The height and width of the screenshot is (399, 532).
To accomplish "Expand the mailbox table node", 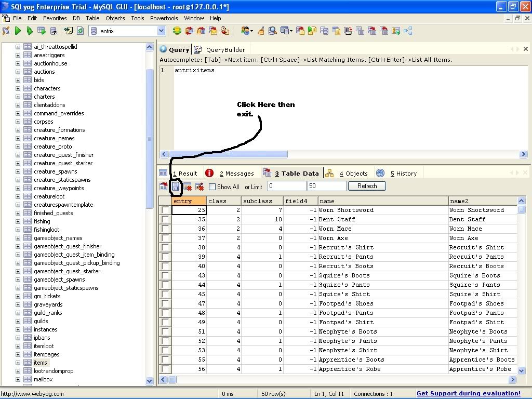I will tap(18, 379).
